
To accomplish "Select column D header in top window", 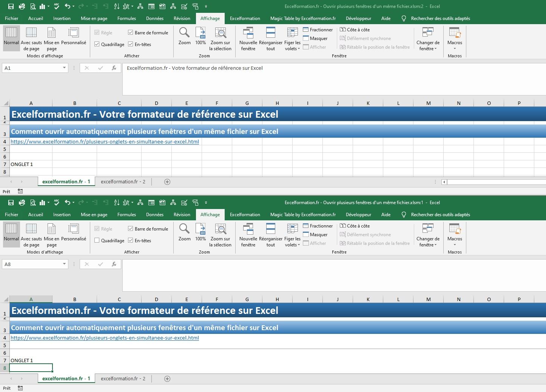I will click(x=156, y=103).
